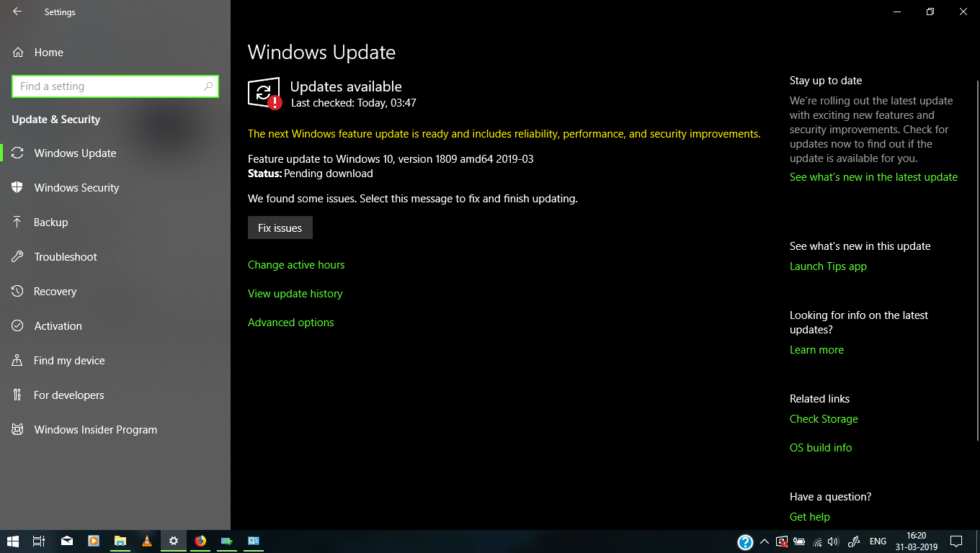Select the issues found message text
980x553 pixels.
[413, 199]
